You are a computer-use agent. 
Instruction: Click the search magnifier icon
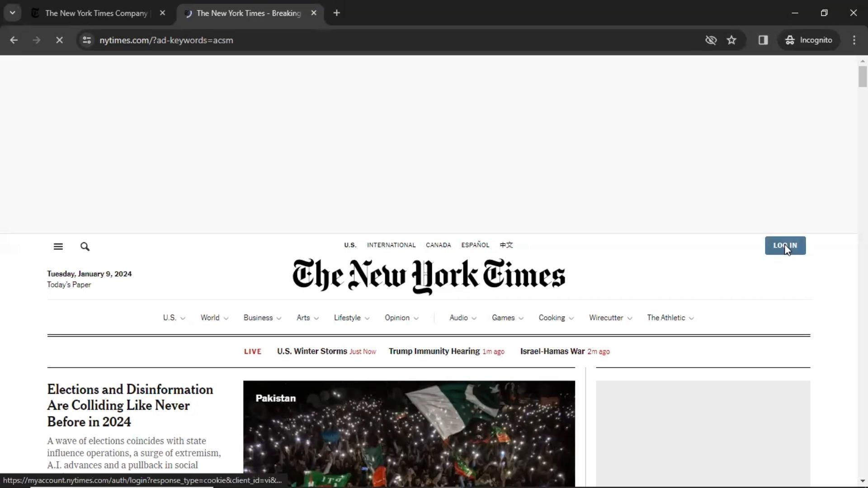coord(85,247)
